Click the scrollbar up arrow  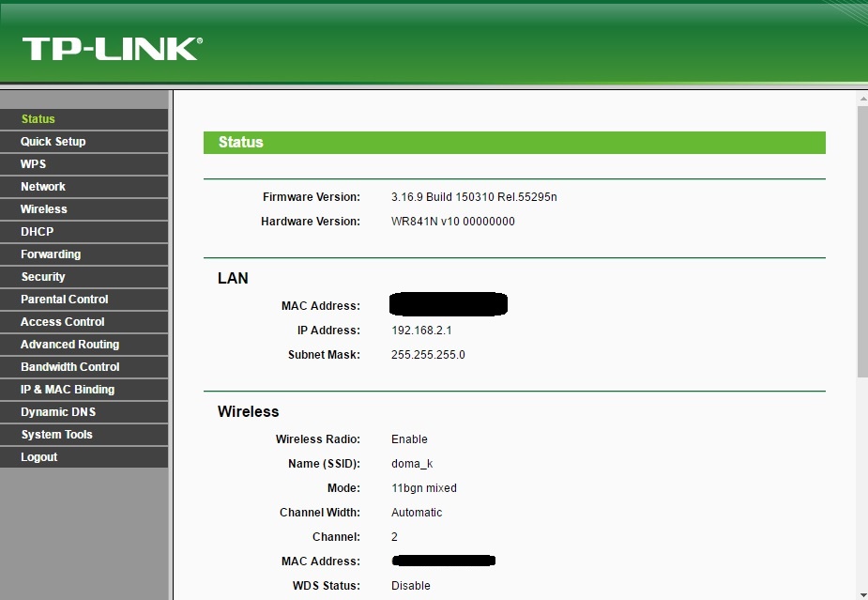862,99
